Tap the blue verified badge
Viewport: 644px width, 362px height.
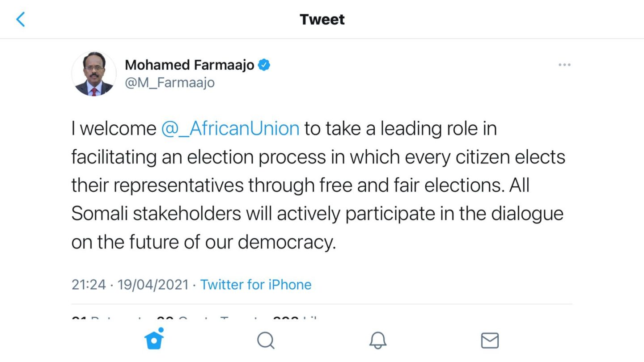click(265, 65)
